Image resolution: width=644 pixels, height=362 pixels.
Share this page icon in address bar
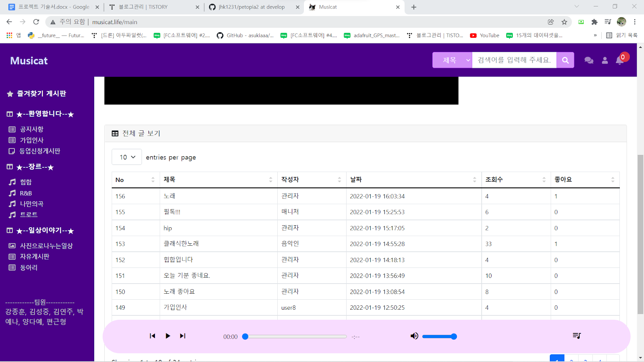(551, 22)
